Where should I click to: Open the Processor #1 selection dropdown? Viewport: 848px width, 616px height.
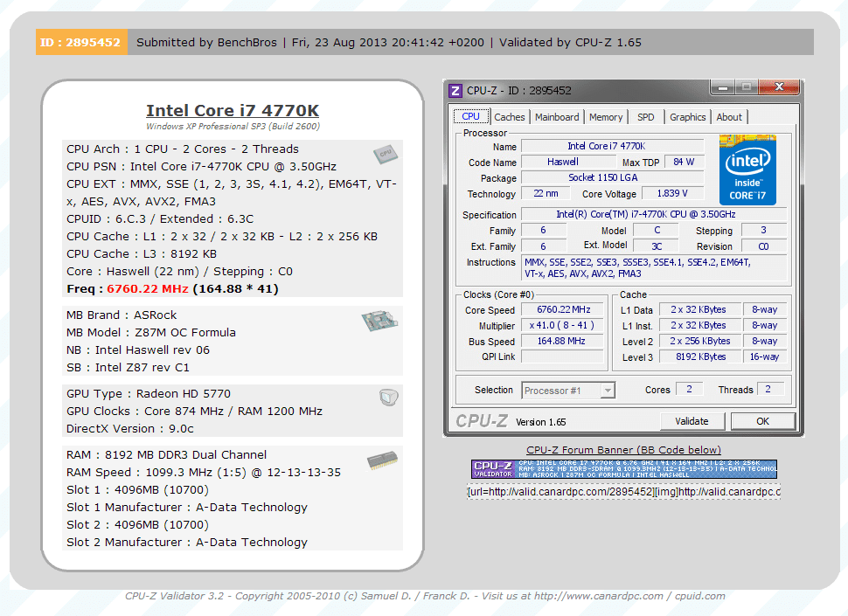click(x=568, y=390)
